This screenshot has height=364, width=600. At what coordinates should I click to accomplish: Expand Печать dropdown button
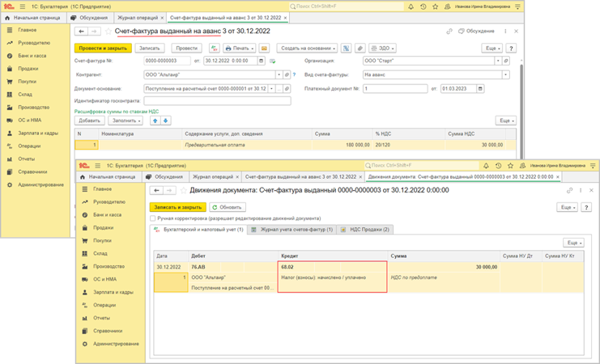pyautogui.click(x=240, y=49)
